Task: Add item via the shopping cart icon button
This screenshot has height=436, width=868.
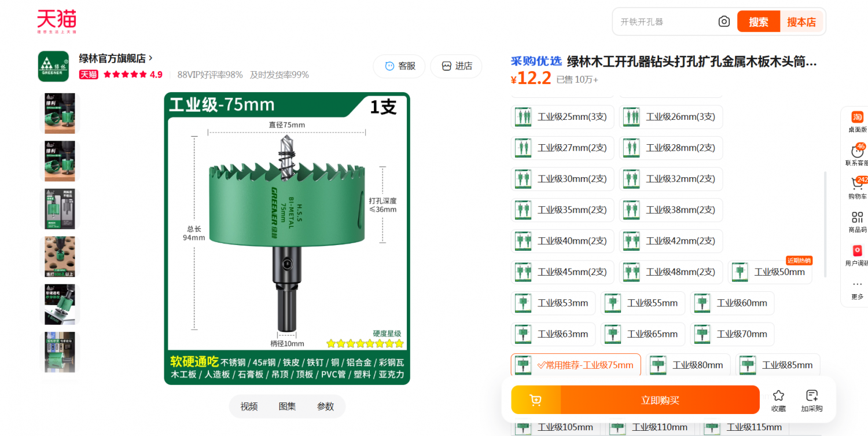Action: 536,400
